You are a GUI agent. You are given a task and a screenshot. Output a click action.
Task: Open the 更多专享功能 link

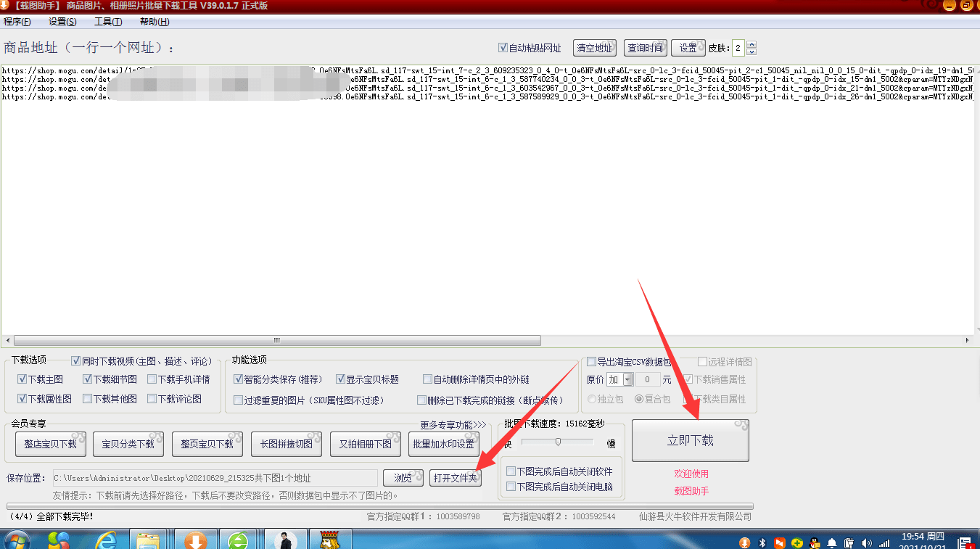click(452, 424)
